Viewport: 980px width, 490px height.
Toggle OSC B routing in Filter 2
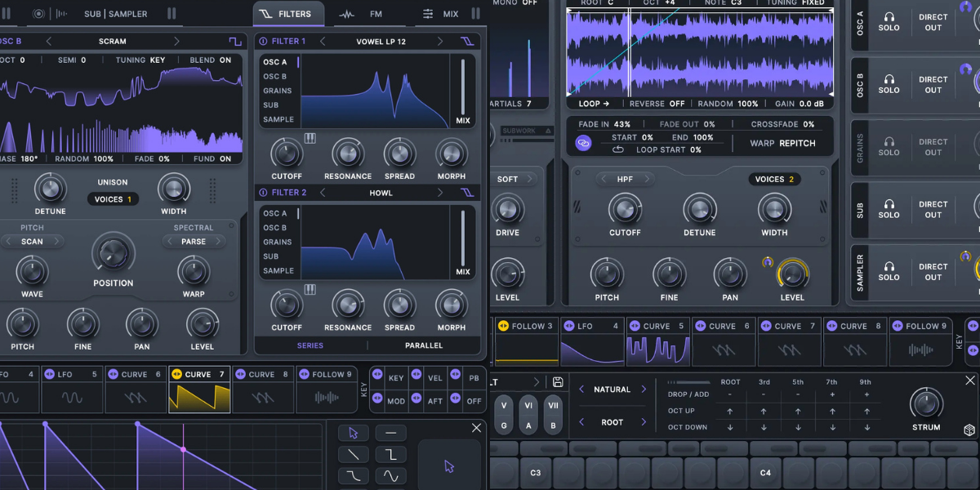[x=275, y=228]
